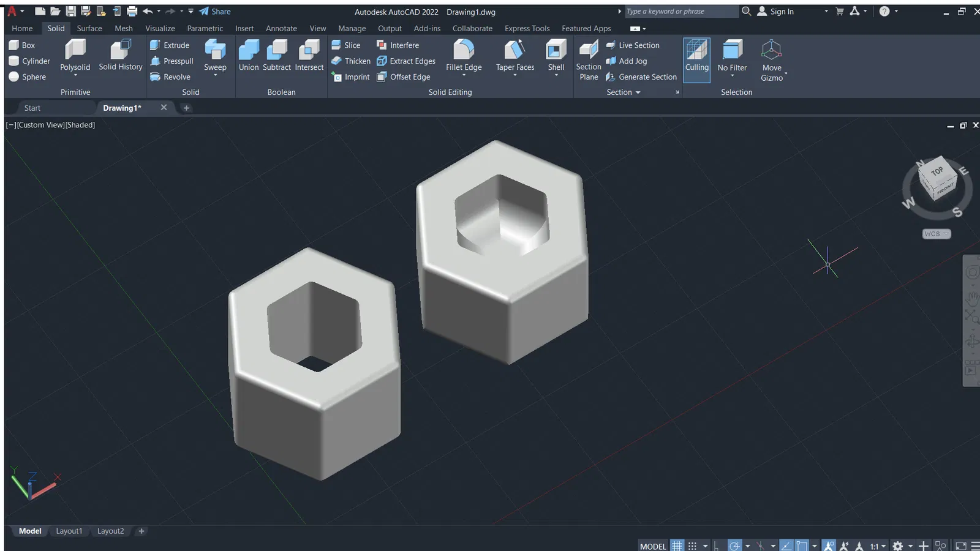Click the Shell tool icon

(556, 50)
